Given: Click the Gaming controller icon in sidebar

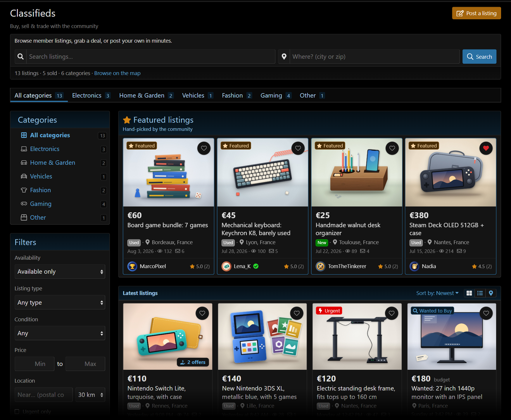Looking at the screenshot, I should (x=24, y=204).
